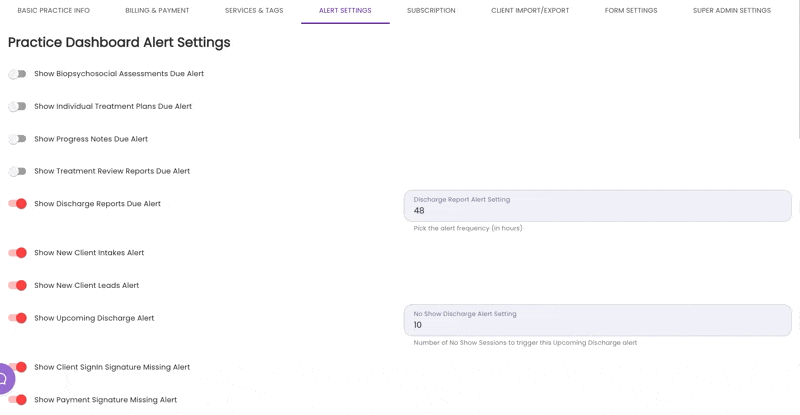Click the page vertical scrollbar
The image size is (800, 415).
pyautogui.click(x=798, y=69)
